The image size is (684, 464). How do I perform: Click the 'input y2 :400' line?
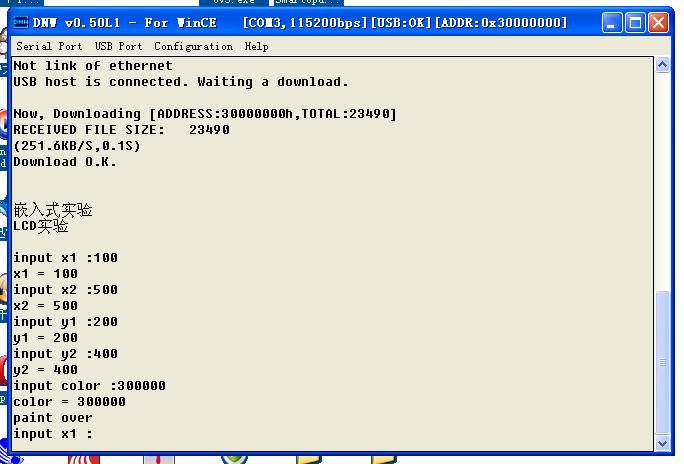point(65,354)
